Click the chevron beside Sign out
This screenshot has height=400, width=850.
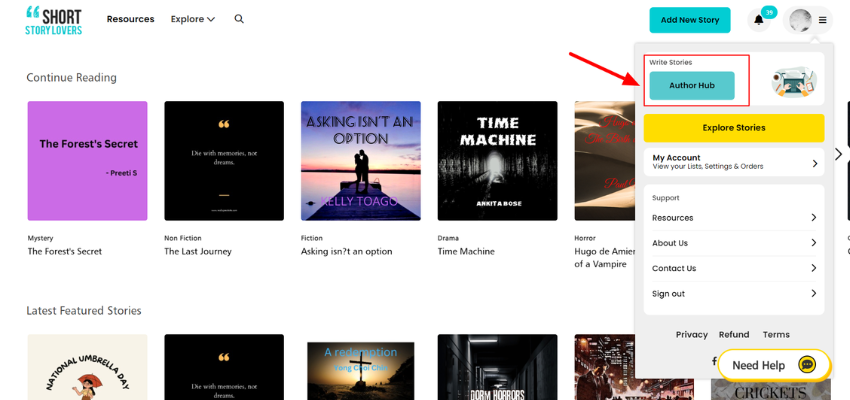click(x=814, y=293)
